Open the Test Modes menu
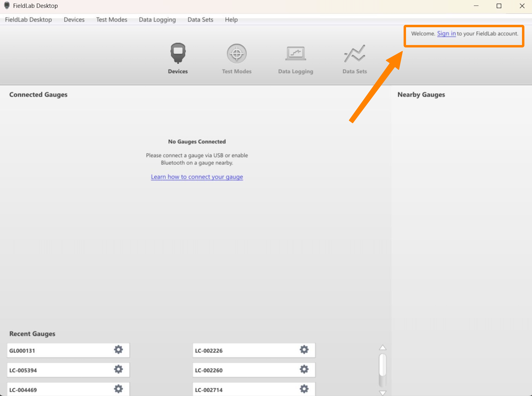The width and height of the screenshot is (532, 396). pos(112,19)
